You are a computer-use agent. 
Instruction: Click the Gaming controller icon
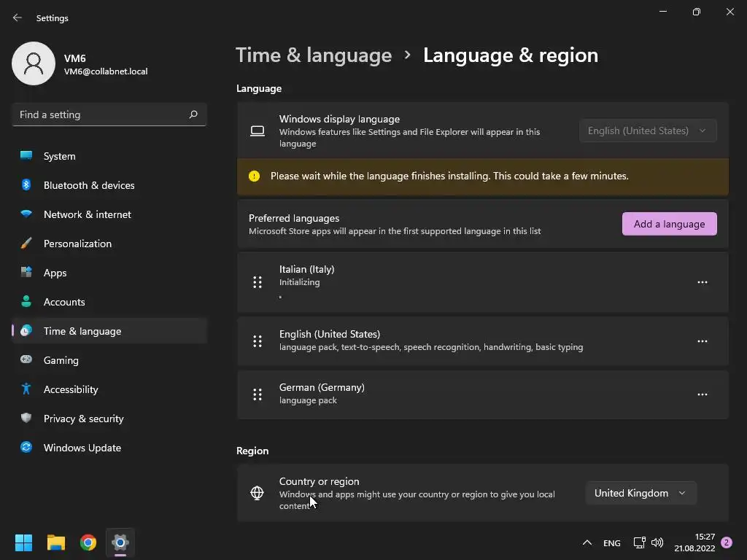[x=26, y=359]
